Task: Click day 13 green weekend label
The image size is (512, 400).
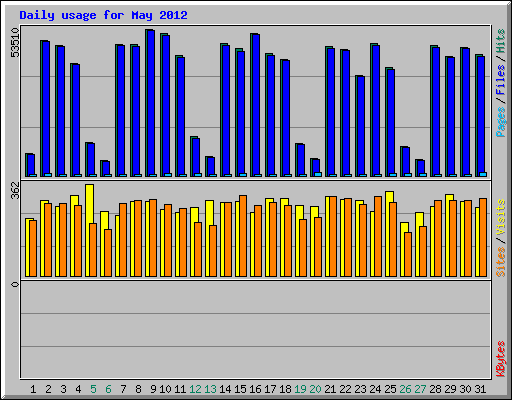Action: 210,389
